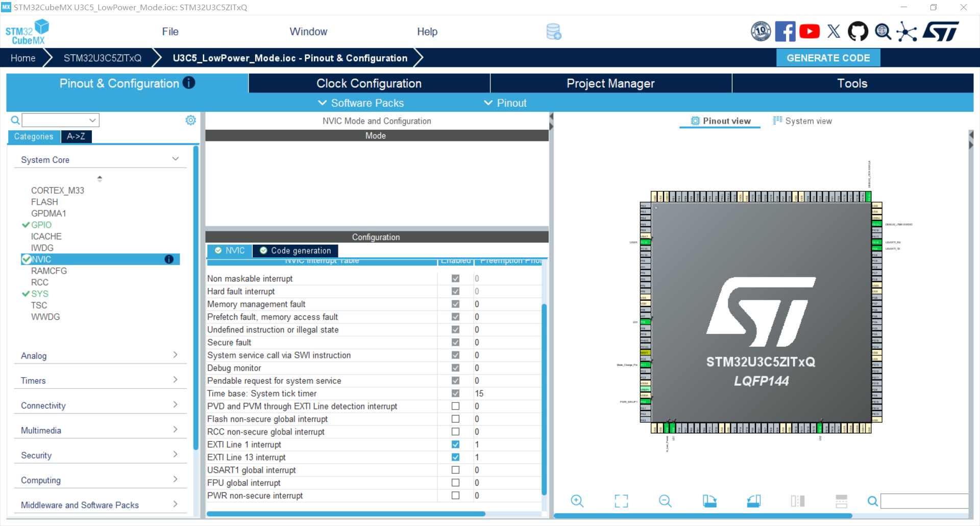Image resolution: width=980 pixels, height=526 pixels.
Task: Select SYS in System Core list
Action: (x=40, y=294)
